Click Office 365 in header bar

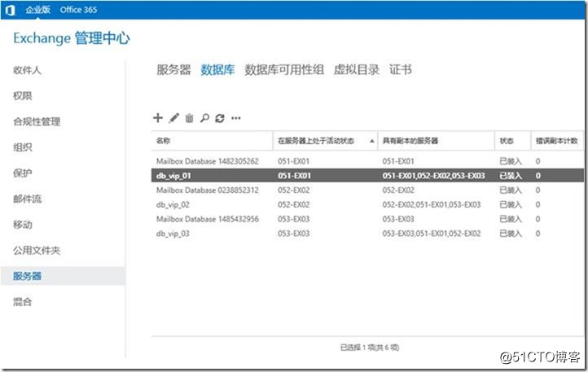click(78, 10)
